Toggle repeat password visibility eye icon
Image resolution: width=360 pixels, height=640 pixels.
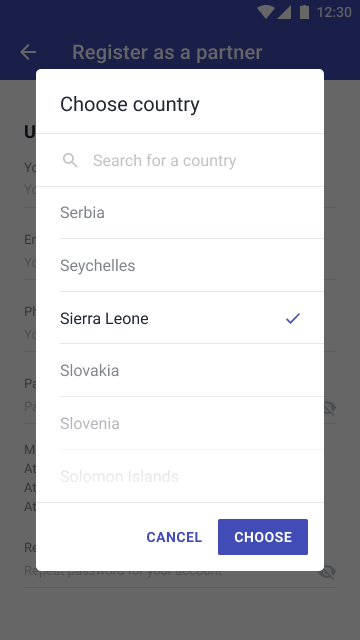click(x=327, y=572)
